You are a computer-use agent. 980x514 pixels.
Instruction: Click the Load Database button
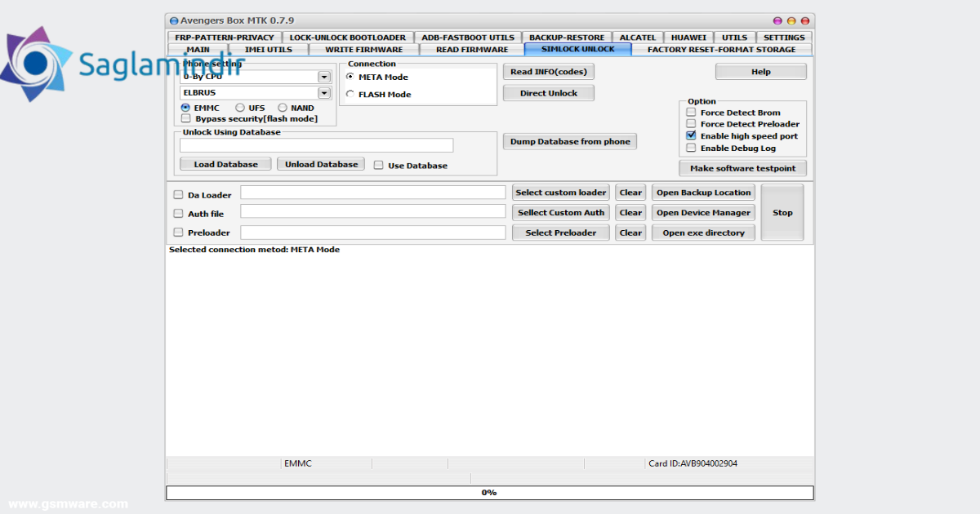coord(225,164)
